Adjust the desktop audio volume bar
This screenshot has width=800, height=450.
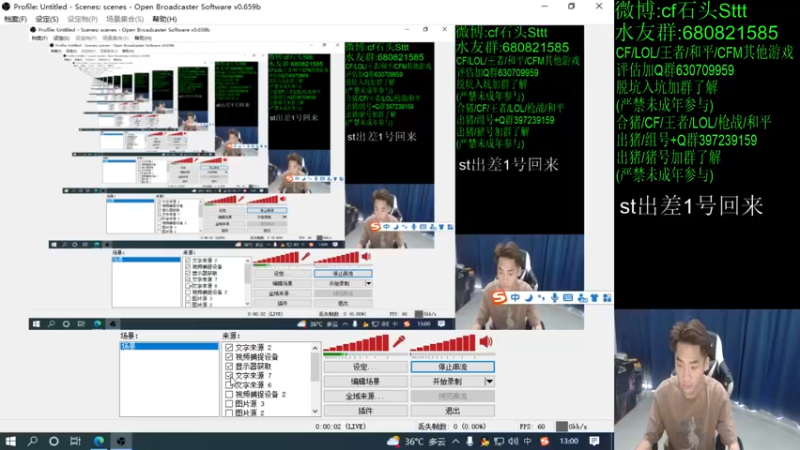(443, 343)
